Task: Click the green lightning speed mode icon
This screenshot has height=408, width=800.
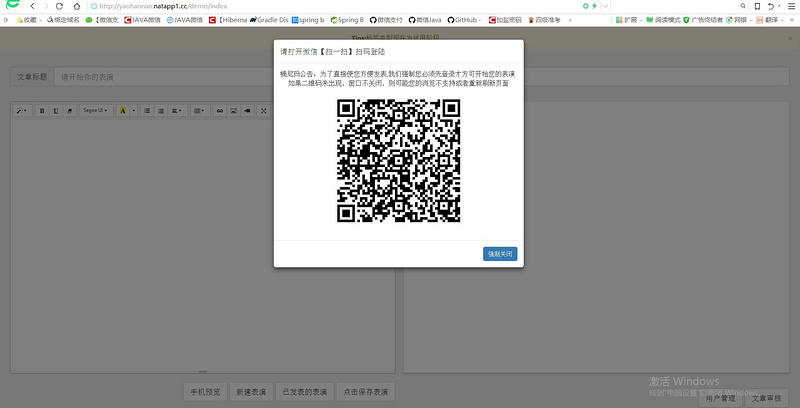Action: click(x=594, y=6)
